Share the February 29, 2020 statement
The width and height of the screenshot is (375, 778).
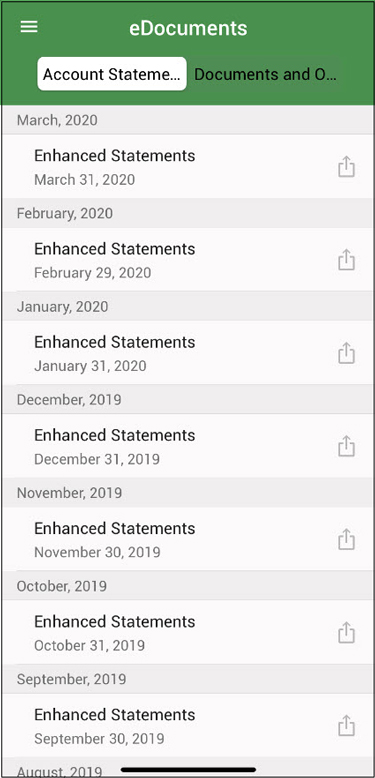click(x=346, y=260)
